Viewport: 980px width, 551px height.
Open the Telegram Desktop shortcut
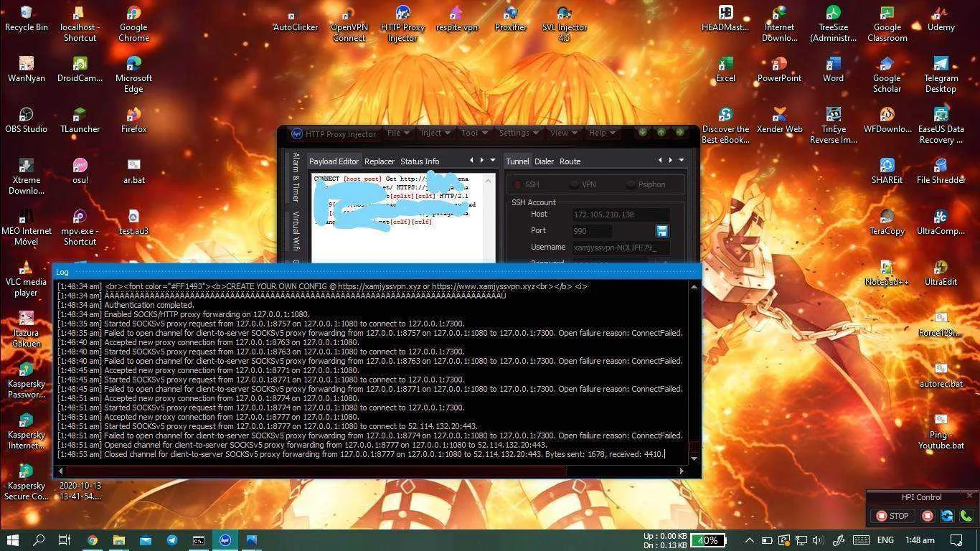pyautogui.click(x=941, y=74)
